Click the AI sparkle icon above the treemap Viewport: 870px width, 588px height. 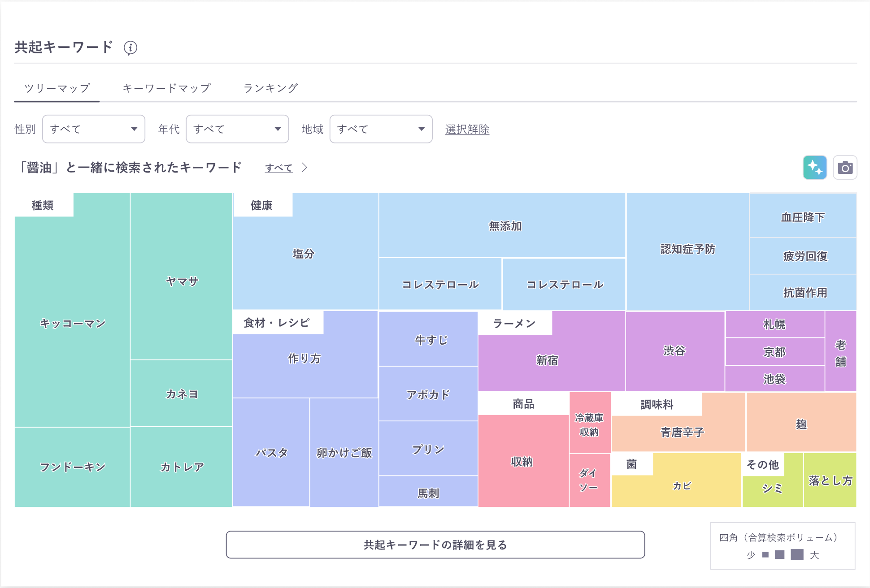point(815,167)
